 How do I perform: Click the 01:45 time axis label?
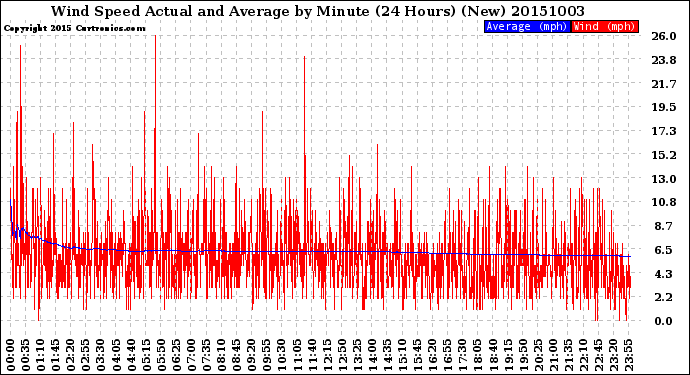click(x=55, y=355)
